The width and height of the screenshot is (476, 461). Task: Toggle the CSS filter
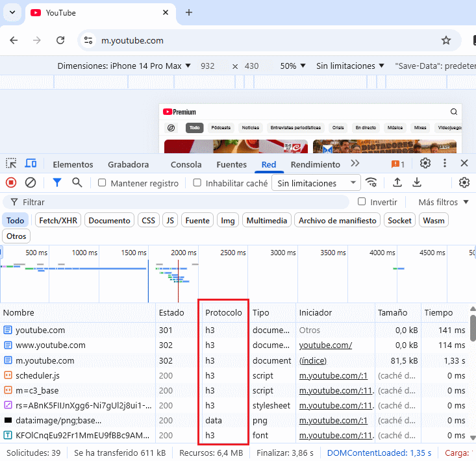(x=149, y=220)
